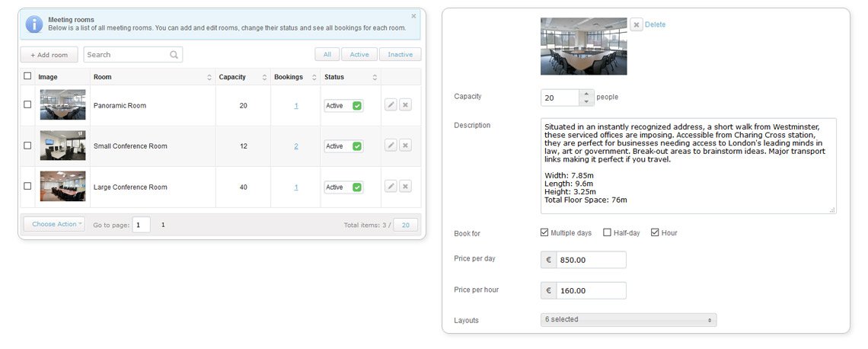Sort the list by Capacity column

pos(242,77)
